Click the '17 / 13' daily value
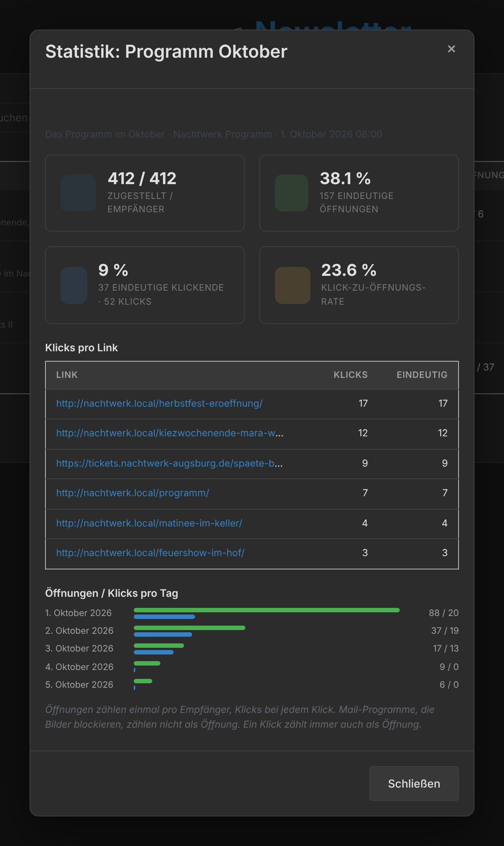Image resolution: width=504 pixels, height=846 pixels. click(x=446, y=648)
